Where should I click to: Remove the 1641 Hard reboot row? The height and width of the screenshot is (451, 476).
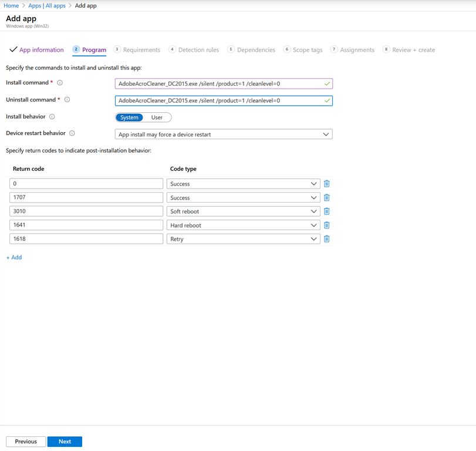(327, 225)
